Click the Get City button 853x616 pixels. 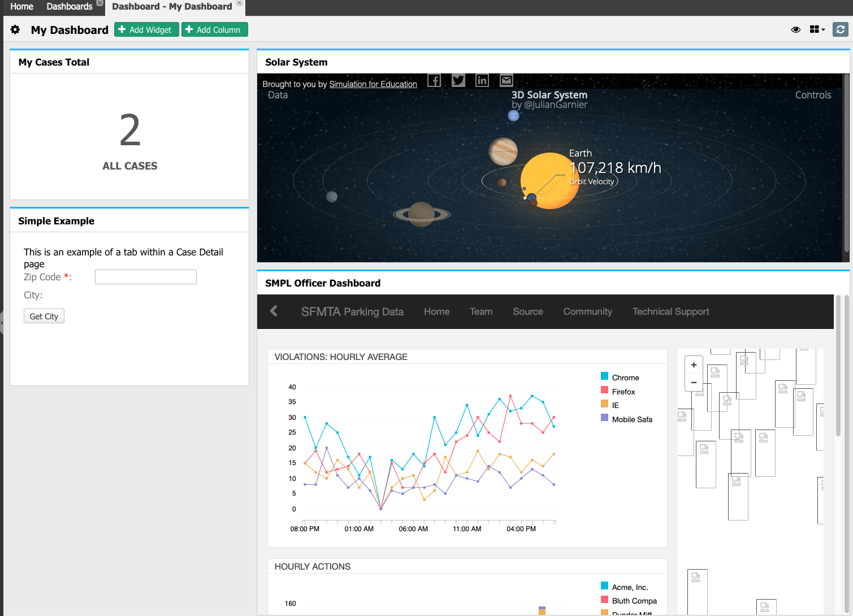click(x=44, y=316)
